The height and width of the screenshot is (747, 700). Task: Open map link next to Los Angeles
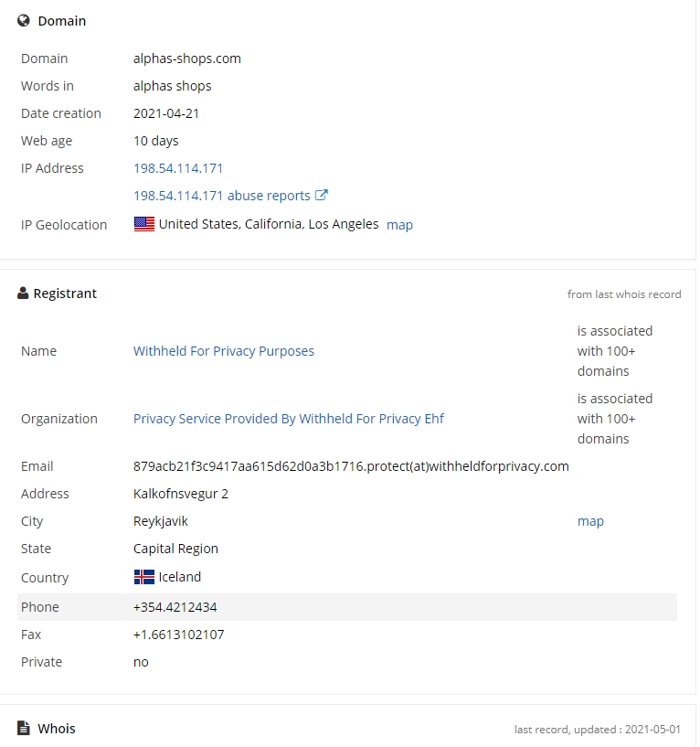[399, 225]
